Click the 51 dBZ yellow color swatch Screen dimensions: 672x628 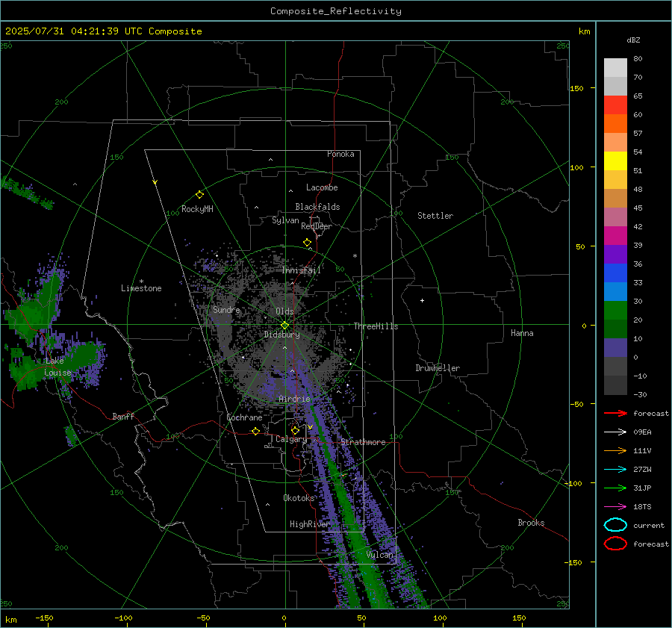pyautogui.click(x=615, y=161)
